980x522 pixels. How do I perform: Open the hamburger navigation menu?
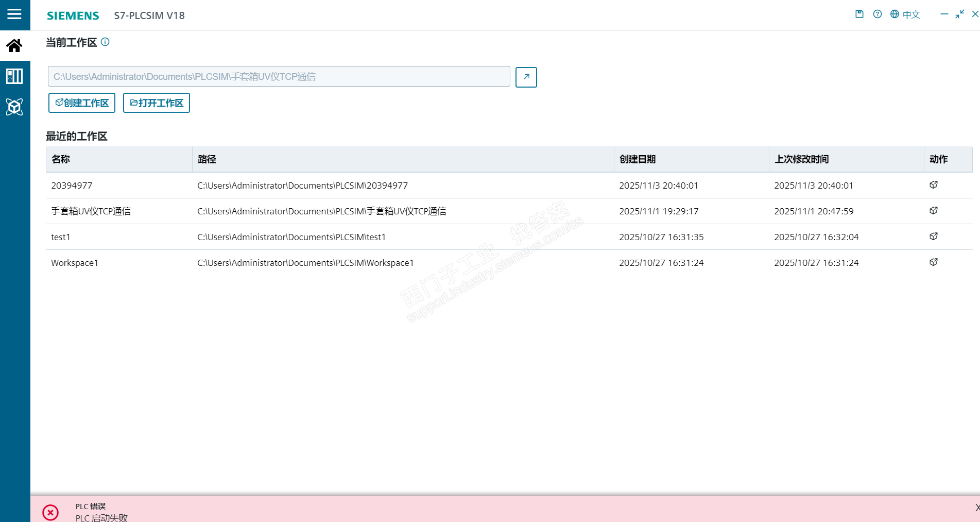click(14, 14)
